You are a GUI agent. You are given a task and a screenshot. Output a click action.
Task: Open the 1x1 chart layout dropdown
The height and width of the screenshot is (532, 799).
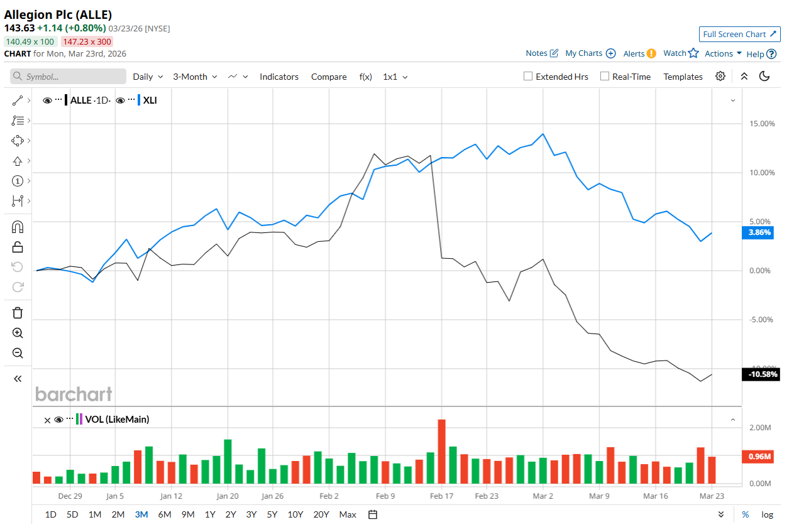pos(395,77)
